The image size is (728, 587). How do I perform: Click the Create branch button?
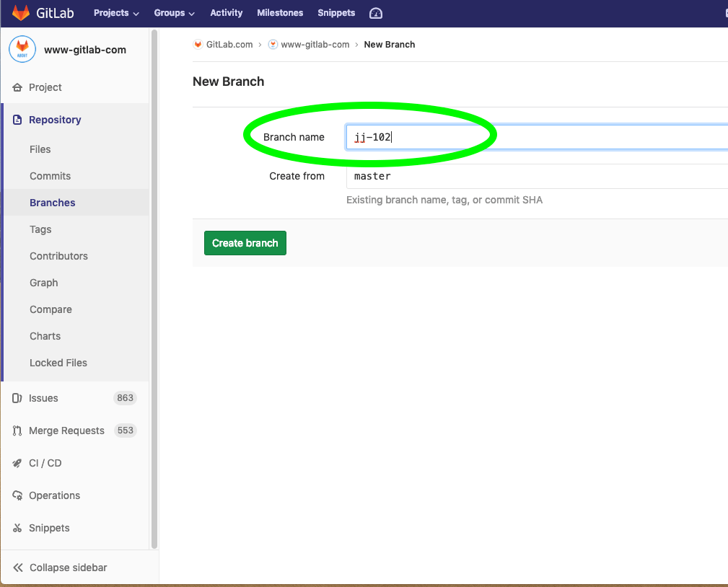[x=245, y=243]
